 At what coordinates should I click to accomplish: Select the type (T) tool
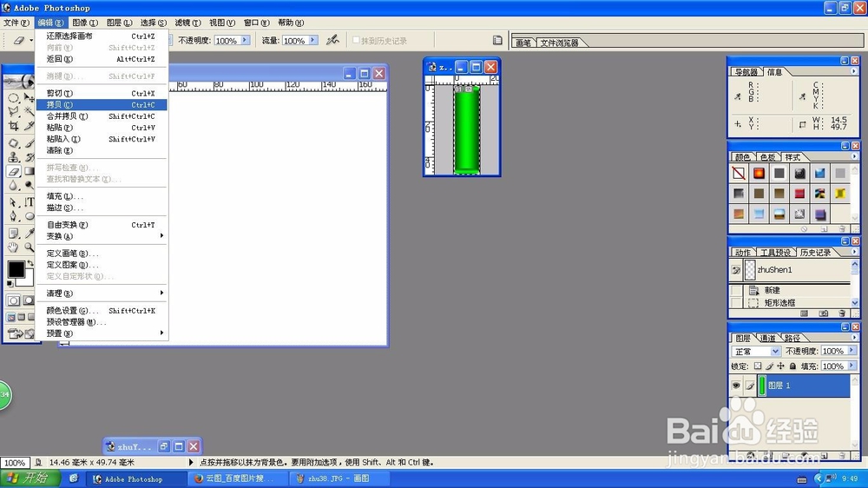[29, 202]
